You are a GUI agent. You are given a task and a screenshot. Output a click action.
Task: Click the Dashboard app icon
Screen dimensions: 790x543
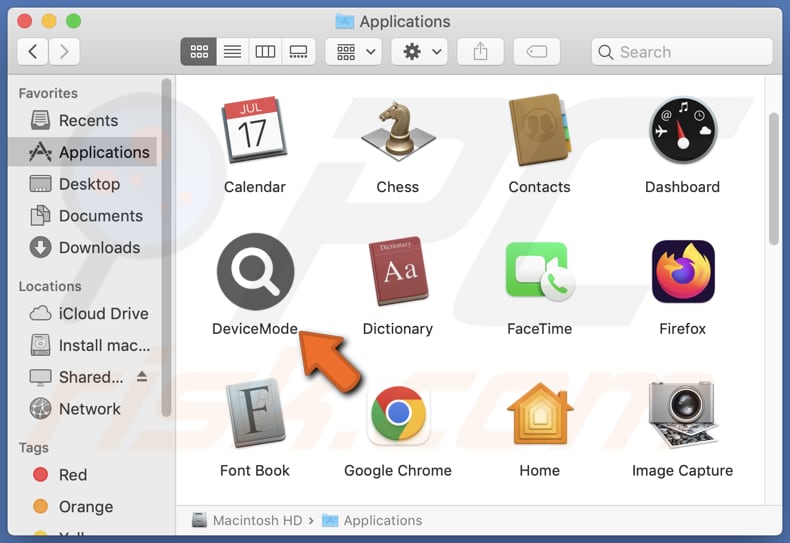pos(683,130)
